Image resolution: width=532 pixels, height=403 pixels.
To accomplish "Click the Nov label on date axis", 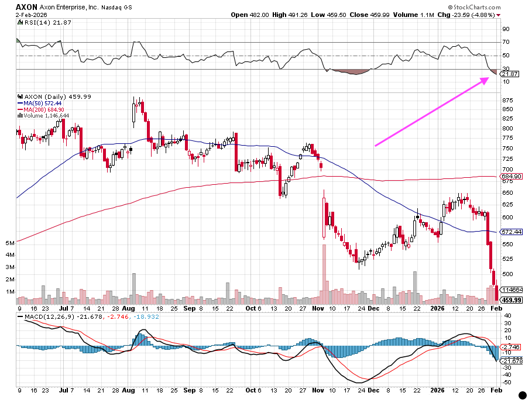I will 317,308.
